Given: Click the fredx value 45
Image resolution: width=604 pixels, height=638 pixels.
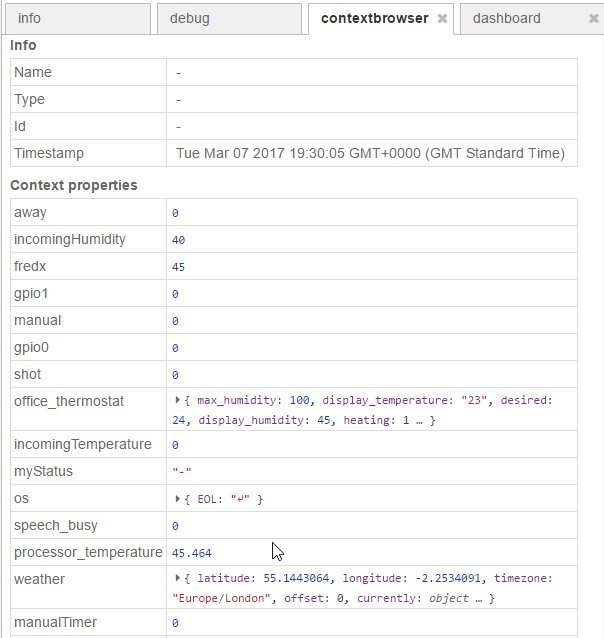Looking at the screenshot, I should coord(178,267).
